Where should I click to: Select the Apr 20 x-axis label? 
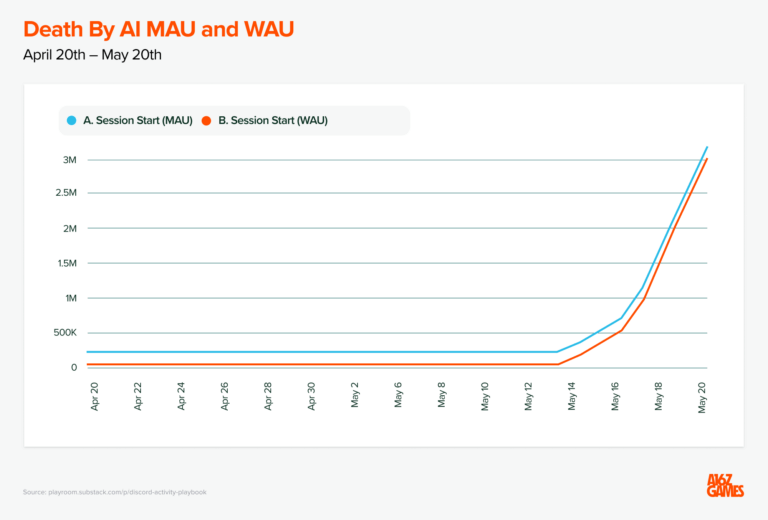point(95,397)
